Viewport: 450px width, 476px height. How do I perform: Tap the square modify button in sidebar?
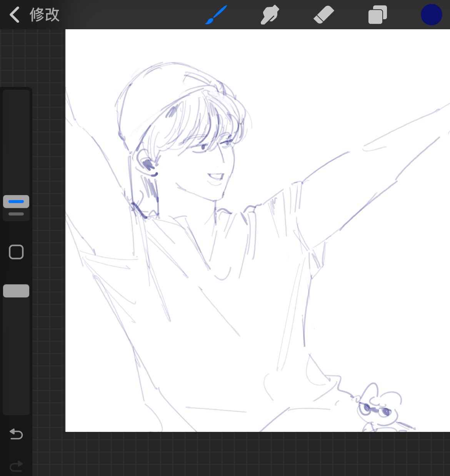(x=16, y=252)
